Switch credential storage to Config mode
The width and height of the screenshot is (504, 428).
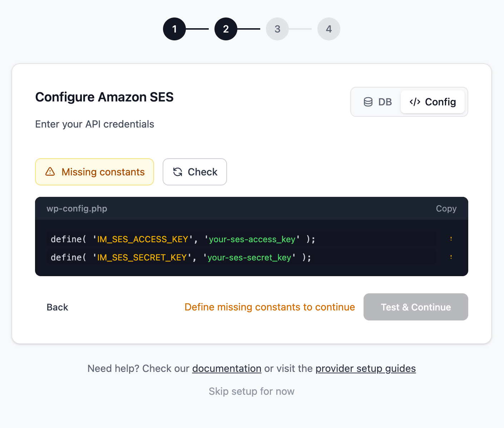point(433,102)
